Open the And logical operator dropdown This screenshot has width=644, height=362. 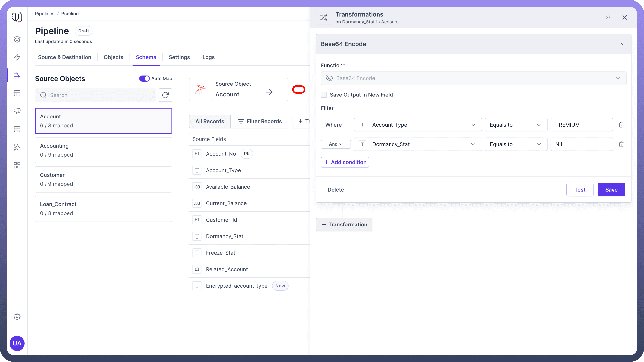[335, 144]
